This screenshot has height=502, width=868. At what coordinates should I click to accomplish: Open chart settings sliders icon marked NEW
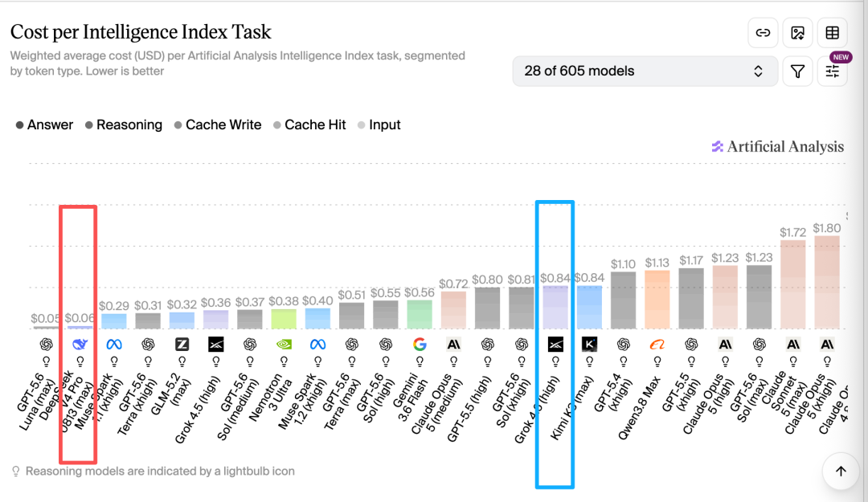(833, 71)
